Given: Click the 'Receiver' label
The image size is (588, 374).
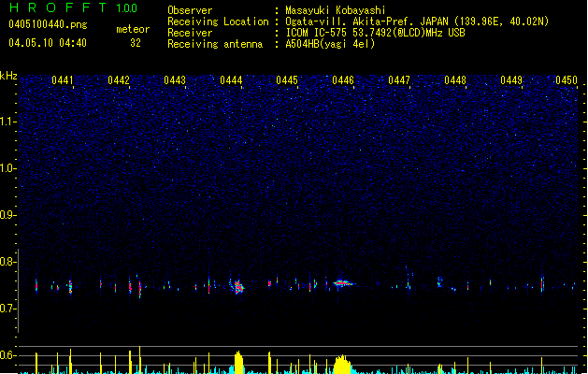Looking at the screenshot, I should (x=190, y=33).
